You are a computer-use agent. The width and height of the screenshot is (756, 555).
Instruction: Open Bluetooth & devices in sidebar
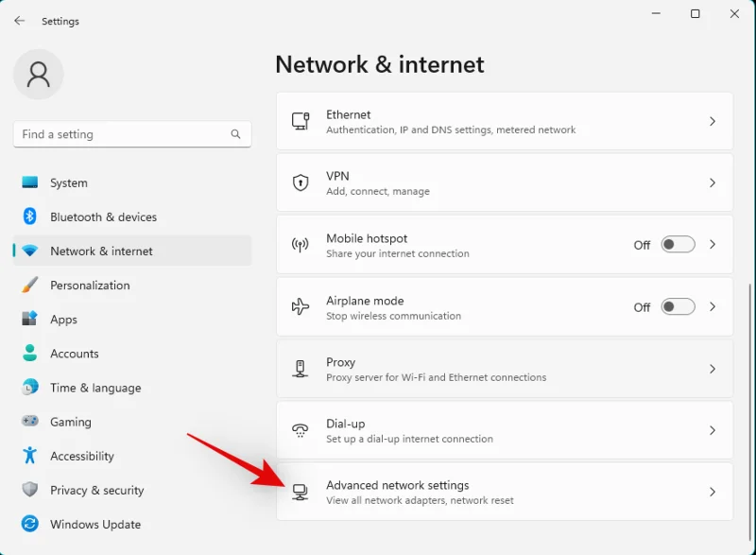103,217
